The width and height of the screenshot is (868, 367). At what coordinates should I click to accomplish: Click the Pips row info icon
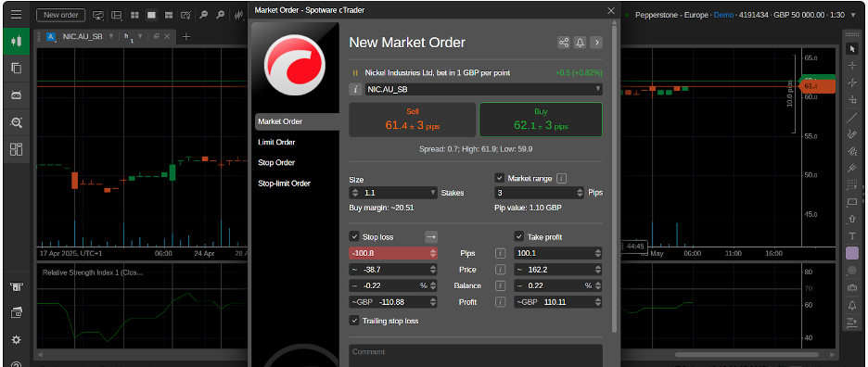pos(501,253)
